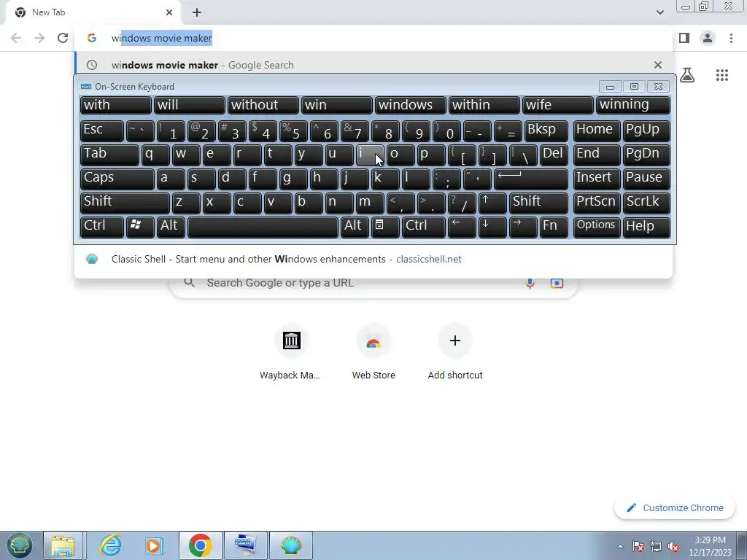This screenshot has height=560, width=747.
Task: Toggle the left Alt key
Action: click(171, 227)
